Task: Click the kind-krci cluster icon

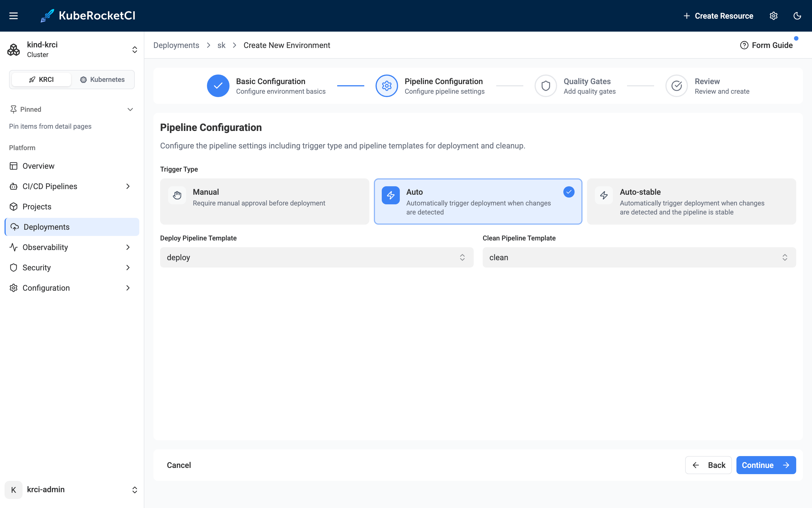Action: (x=14, y=50)
